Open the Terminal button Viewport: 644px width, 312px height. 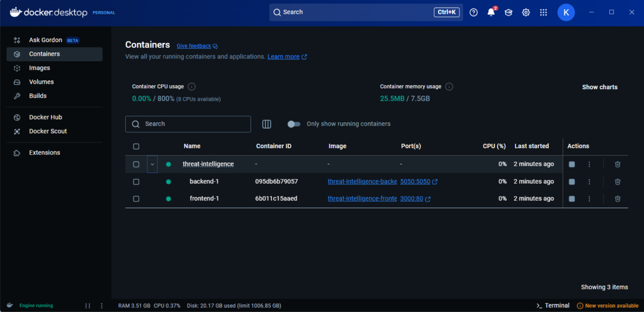click(x=553, y=305)
